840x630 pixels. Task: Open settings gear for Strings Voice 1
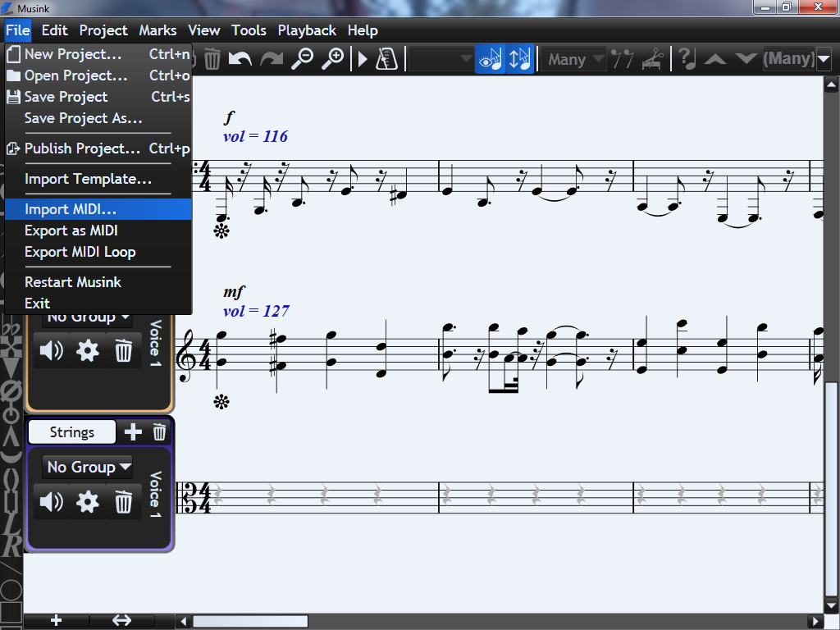click(87, 501)
